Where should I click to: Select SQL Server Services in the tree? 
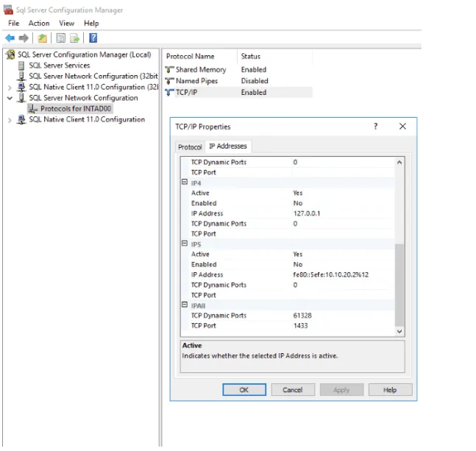[x=60, y=65]
